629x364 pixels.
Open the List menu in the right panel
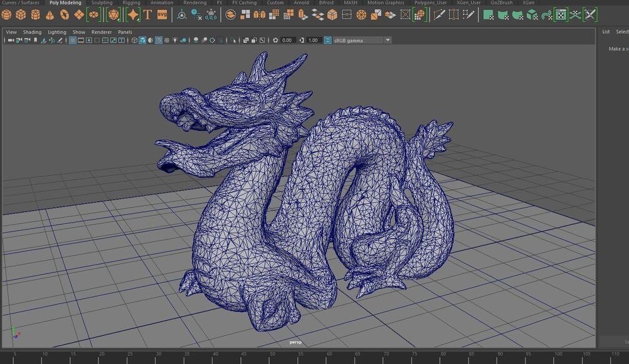[606, 32]
